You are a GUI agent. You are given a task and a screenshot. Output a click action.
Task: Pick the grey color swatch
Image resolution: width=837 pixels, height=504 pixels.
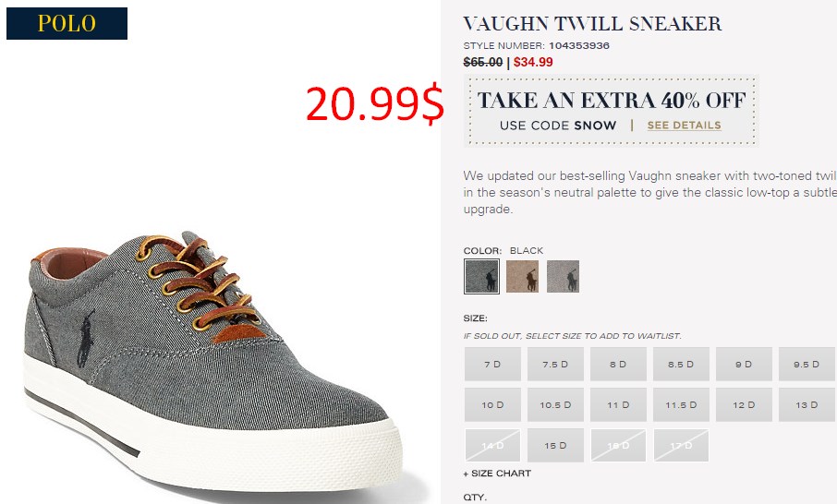click(x=563, y=276)
